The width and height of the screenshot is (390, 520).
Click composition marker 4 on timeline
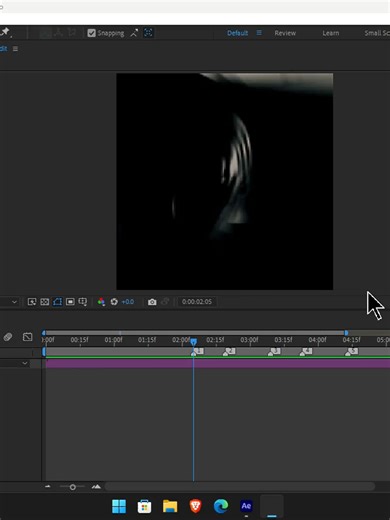(x=306, y=351)
